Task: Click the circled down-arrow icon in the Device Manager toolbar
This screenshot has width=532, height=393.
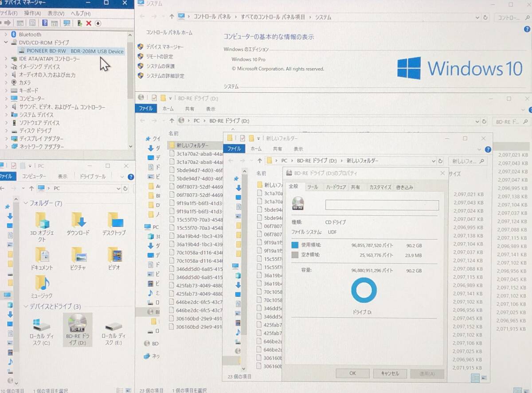Action: (x=98, y=23)
